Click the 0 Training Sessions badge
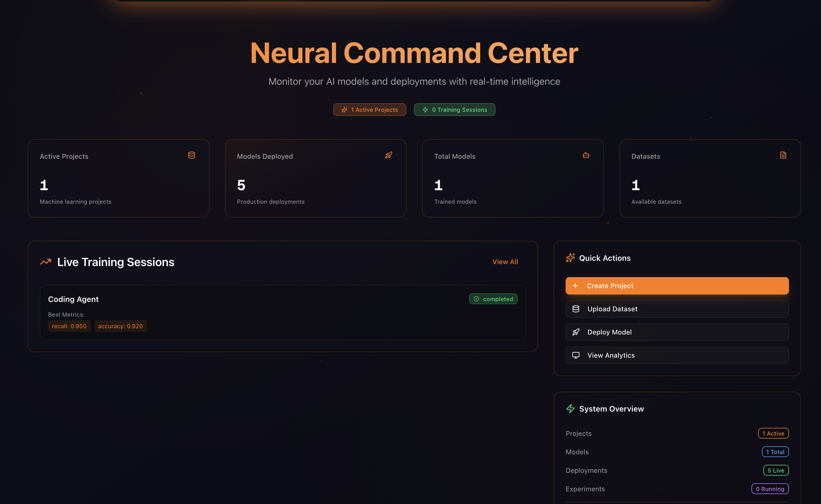Viewport: 821px width, 504px height. point(454,109)
